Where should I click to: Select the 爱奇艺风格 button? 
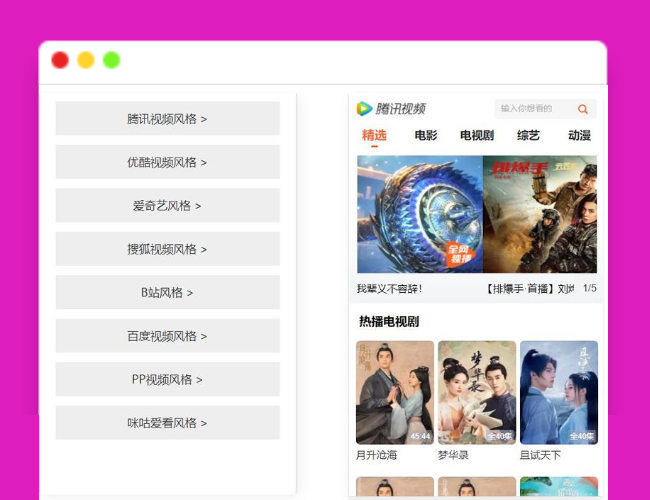pos(167,205)
